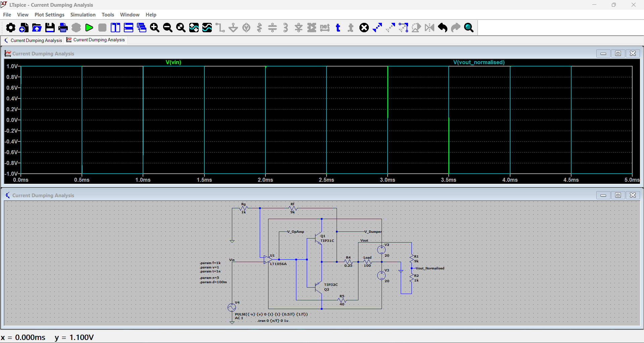Select the delete tool
The image size is (644, 343).
point(364,28)
